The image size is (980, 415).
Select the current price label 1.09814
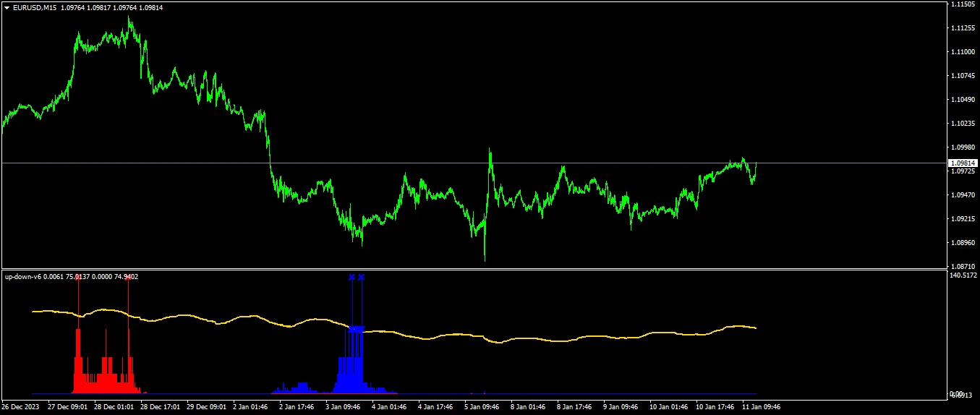point(963,163)
